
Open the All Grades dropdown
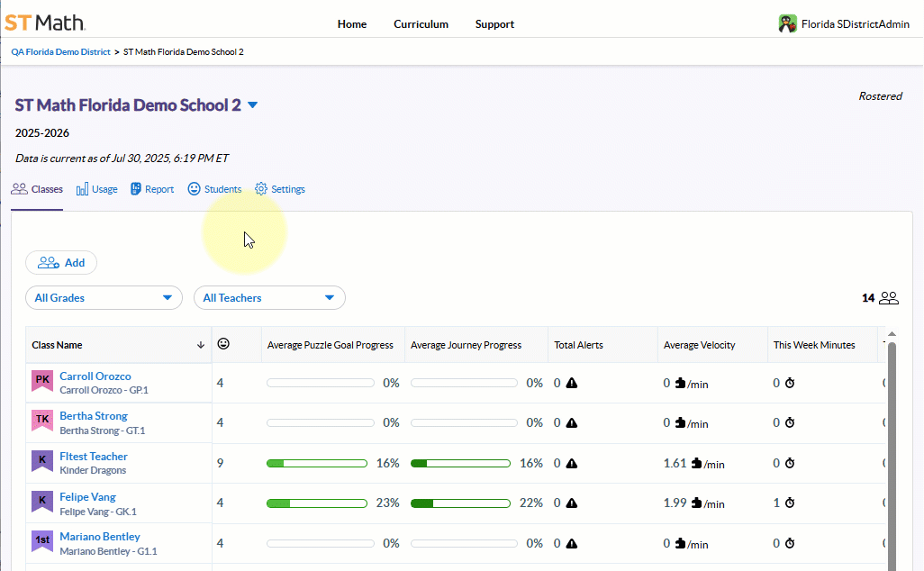103,297
